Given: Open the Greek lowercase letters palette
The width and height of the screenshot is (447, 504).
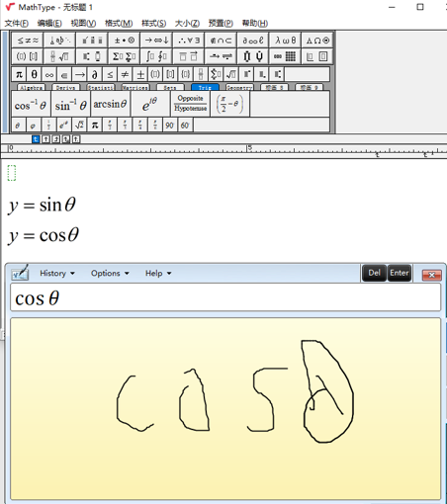Looking at the screenshot, I should click(286, 41).
